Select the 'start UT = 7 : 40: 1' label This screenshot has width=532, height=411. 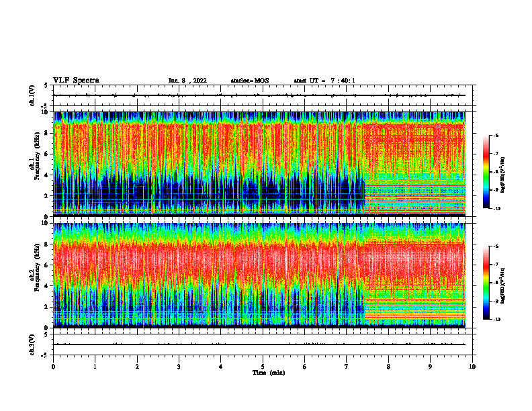point(324,81)
